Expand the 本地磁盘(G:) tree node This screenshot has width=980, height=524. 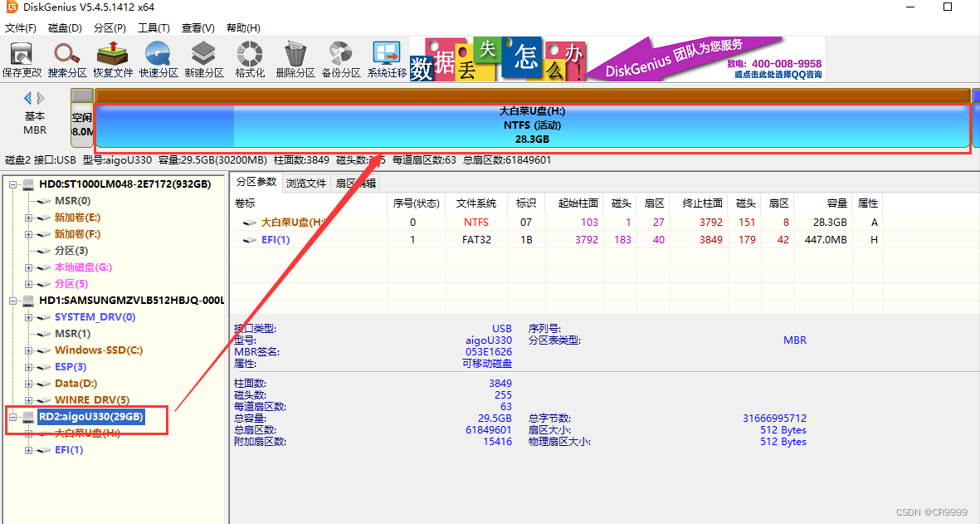tap(29, 267)
